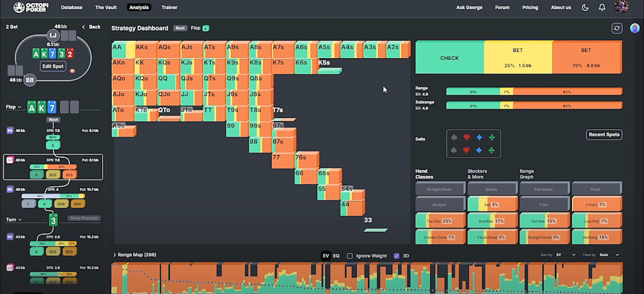Open Recent Spots
The image size is (644, 294).
[604, 135]
